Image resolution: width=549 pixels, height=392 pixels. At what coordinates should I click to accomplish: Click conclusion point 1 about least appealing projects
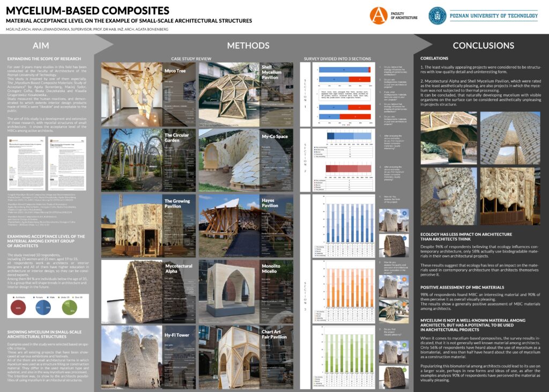pos(481,69)
